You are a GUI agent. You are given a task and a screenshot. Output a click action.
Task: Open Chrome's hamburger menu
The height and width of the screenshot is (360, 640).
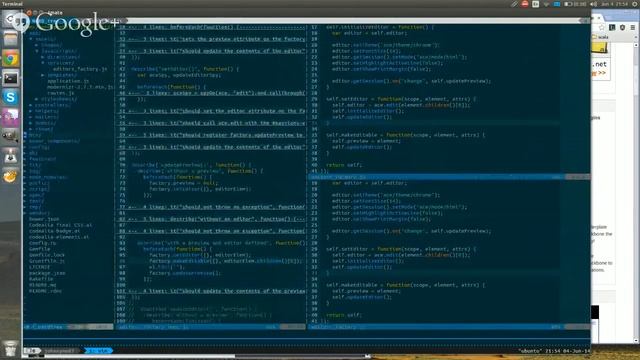(633, 27)
